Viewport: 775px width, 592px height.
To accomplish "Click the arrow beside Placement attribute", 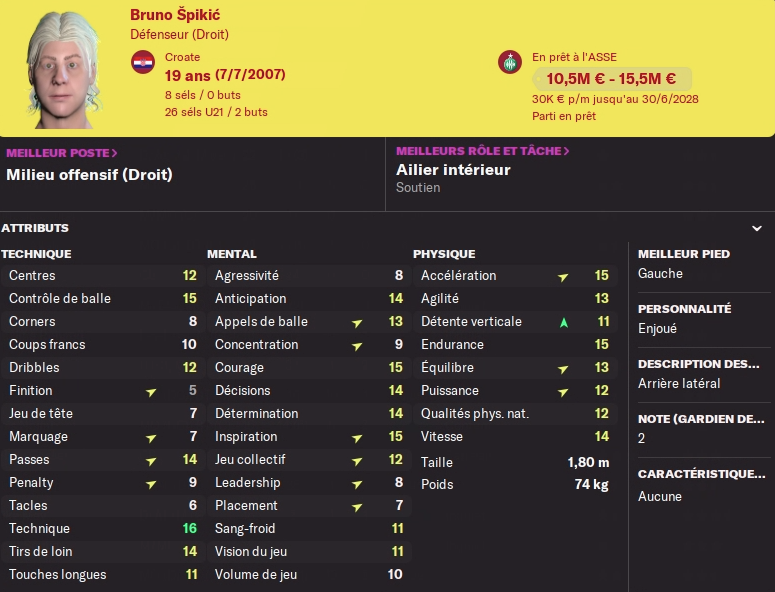I will 357,506.
